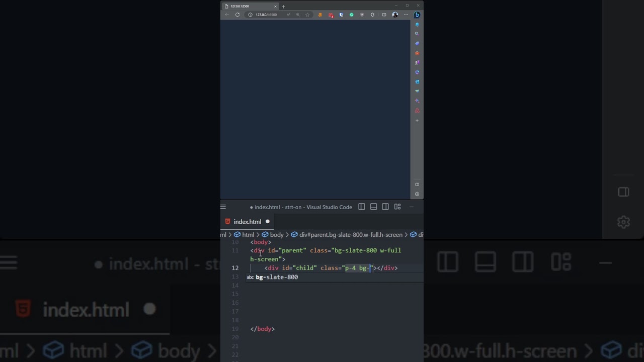Open the Shopping tag in sidebar
This screenshot has width=644, height=362.
[417, 43]
